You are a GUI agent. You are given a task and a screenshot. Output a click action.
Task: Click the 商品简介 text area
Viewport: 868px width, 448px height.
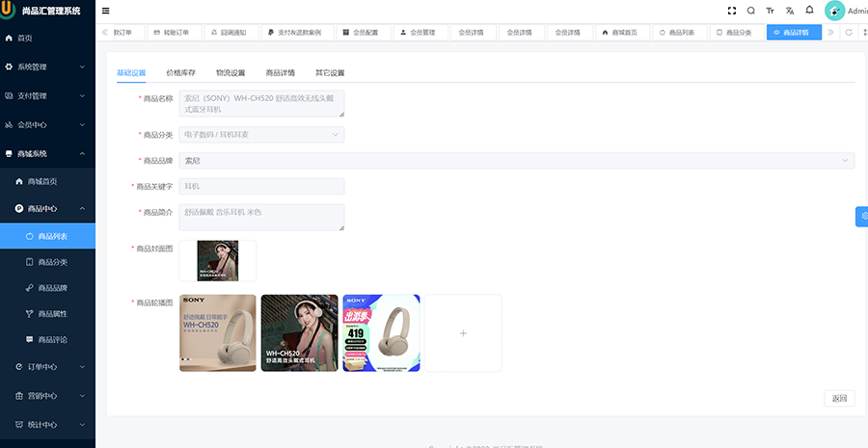[261, 218]
